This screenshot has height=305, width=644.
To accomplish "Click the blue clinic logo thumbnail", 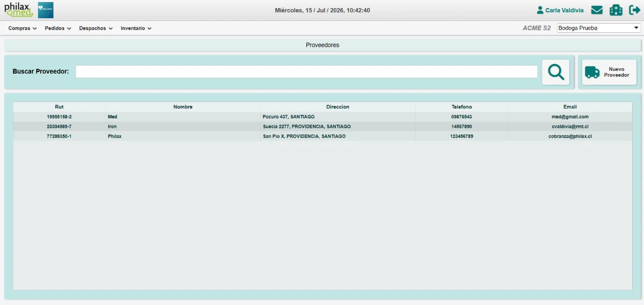I will 46,10.
